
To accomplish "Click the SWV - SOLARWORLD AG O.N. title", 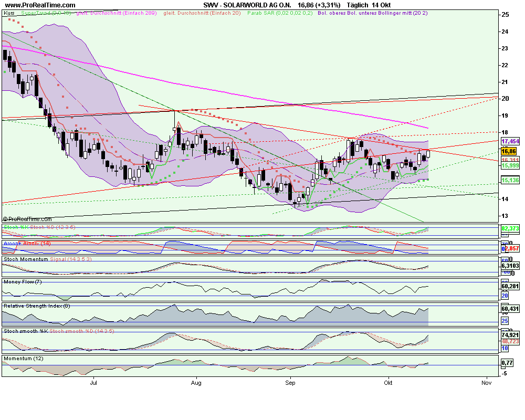I will coord(247,5).
